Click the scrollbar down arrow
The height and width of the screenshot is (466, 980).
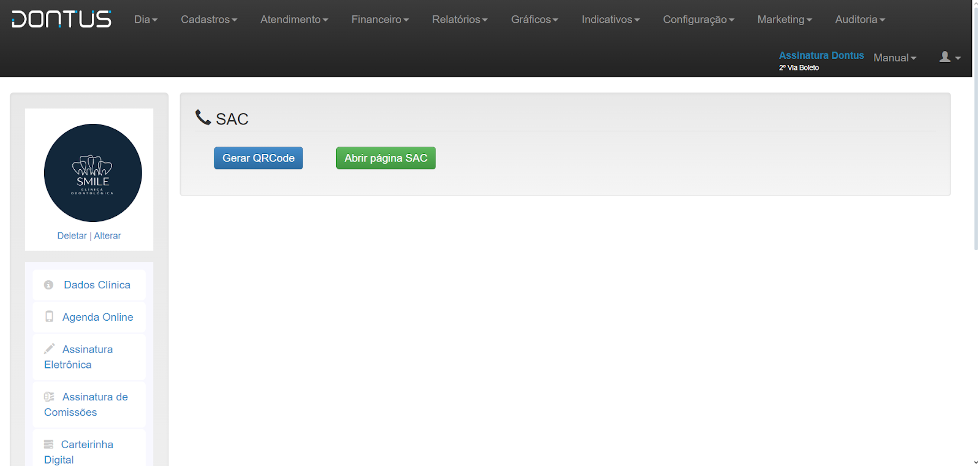click(x=976, y=462)
